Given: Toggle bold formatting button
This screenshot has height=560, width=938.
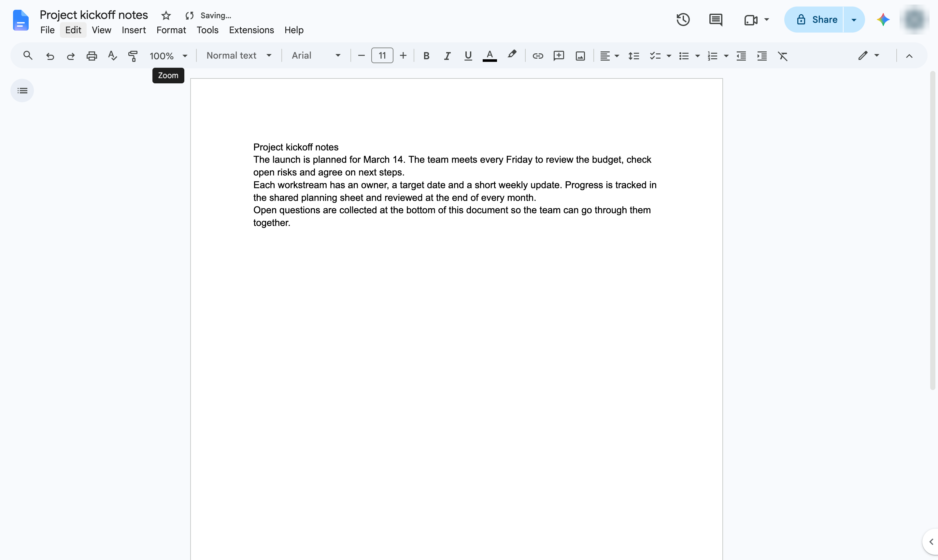Looking at the screenshot, I should (x=426, y=56).
